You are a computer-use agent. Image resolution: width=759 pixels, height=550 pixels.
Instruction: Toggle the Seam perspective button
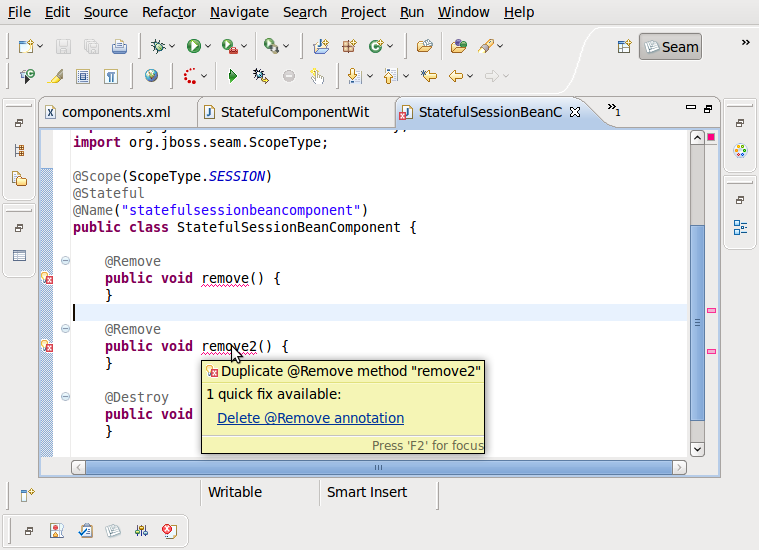click(x=670, y=46)
